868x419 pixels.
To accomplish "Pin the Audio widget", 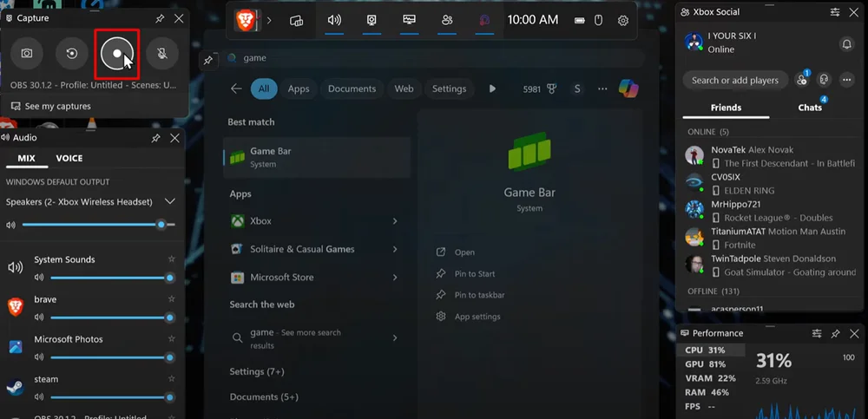I will (156, 138).
